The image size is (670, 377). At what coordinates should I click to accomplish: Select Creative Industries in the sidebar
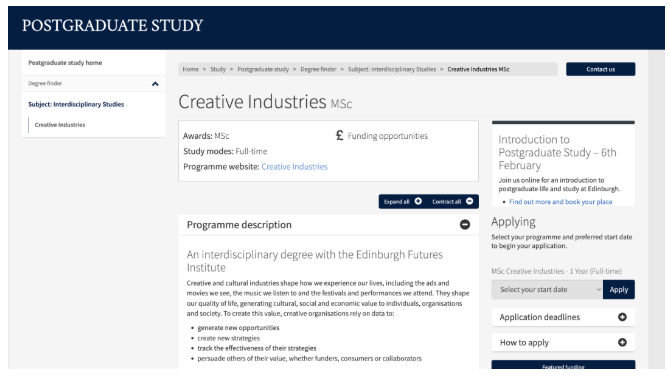(x=60, y=125)
